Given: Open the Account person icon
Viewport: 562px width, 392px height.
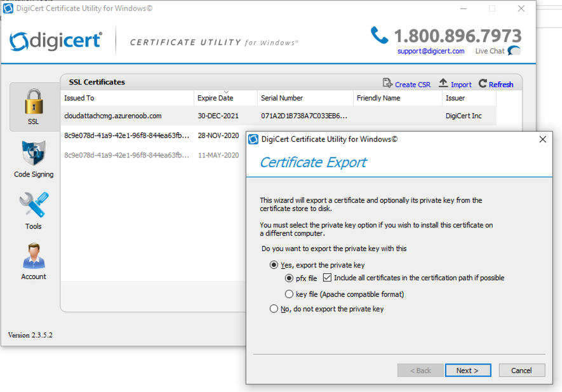Looking at the screenshot, I should 34,256.
